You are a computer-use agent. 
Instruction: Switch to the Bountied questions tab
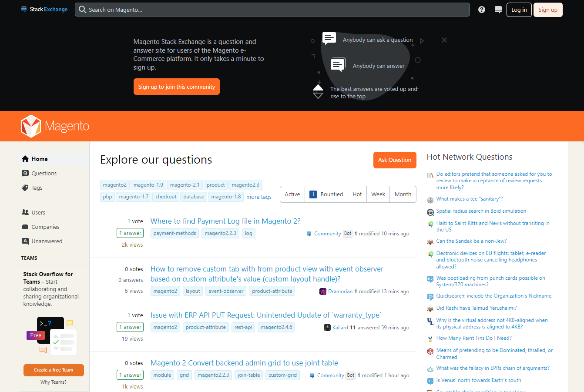coord(326,194)
